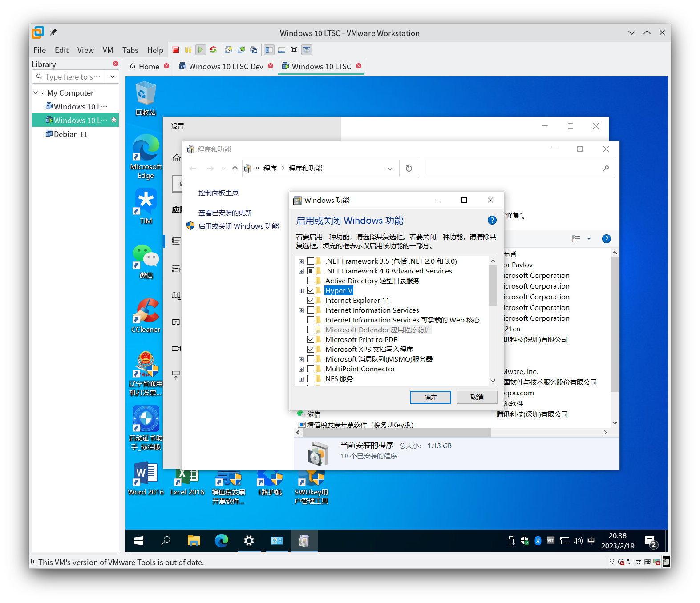Open the snapshot manager icon
Image resolution: width=700 pixels, height=603 pixels.
[254, 50]
